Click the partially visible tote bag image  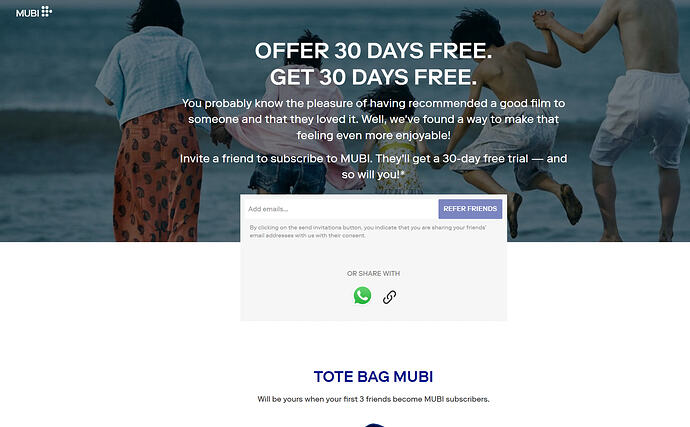(x=373, y=425)
